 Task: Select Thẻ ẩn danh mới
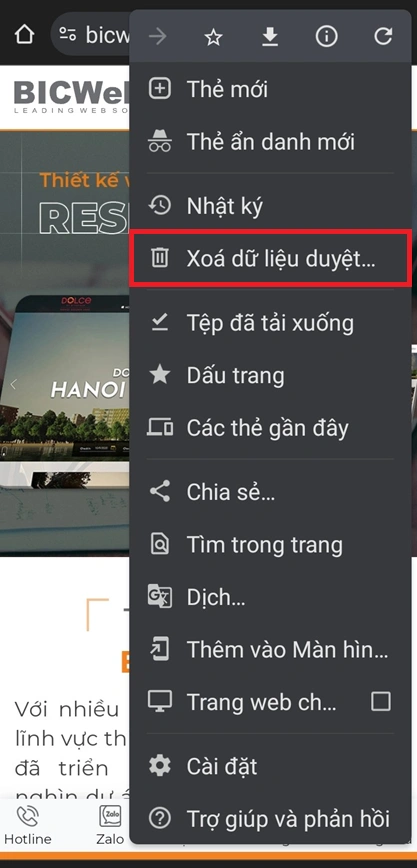(270, 142)
